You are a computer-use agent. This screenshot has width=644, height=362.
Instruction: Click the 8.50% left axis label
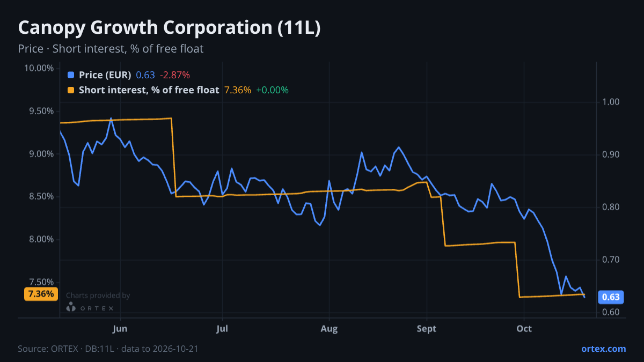coord(41,196)
